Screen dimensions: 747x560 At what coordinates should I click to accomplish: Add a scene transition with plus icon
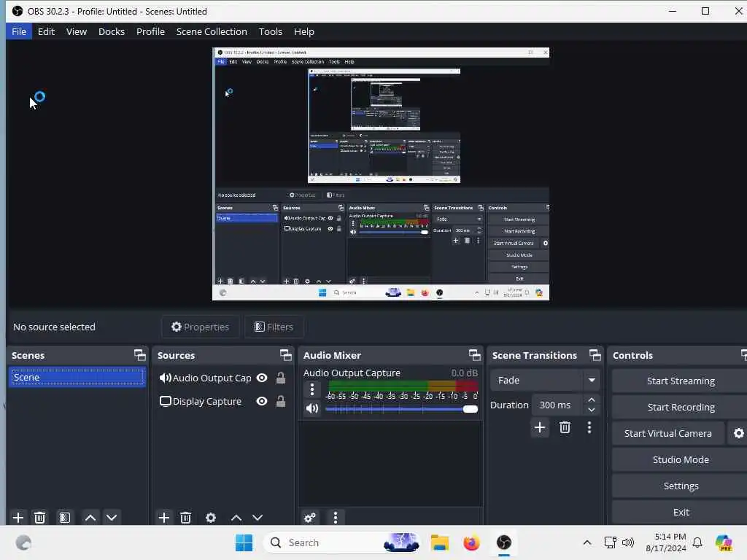540,427
